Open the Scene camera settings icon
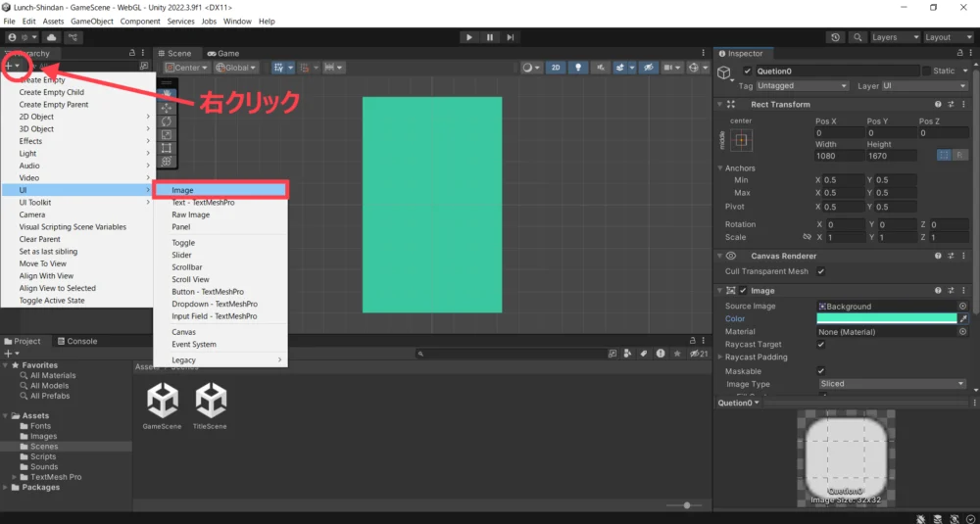 click(x=668, y=68)
